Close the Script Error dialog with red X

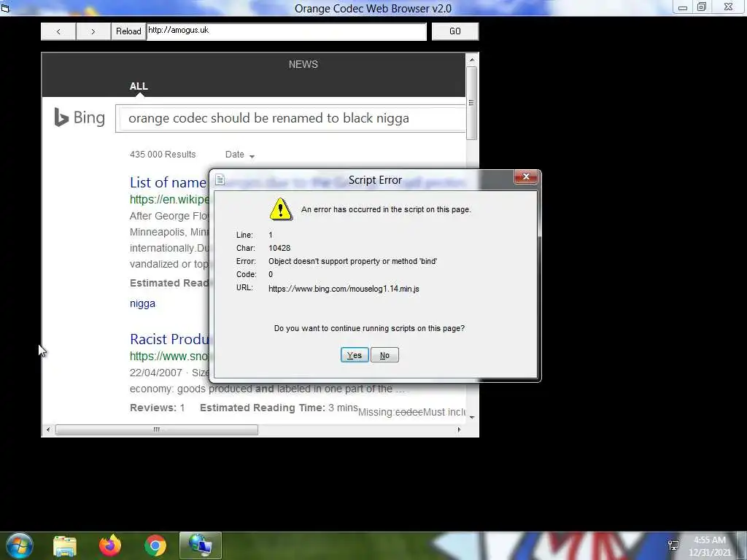click(526, 176)
